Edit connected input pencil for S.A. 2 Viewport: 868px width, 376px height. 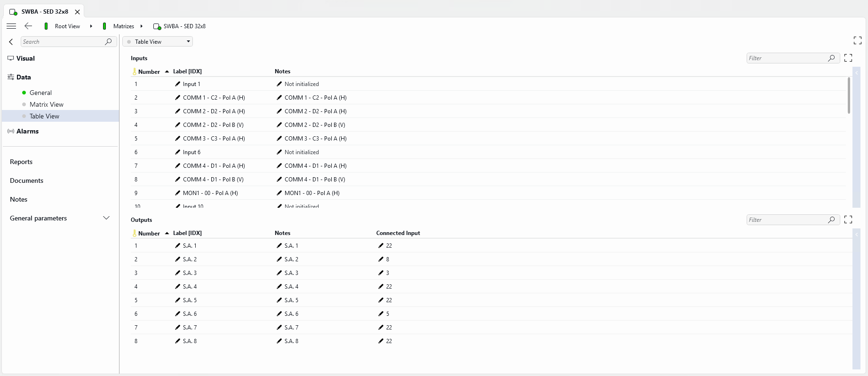[381, 259]
